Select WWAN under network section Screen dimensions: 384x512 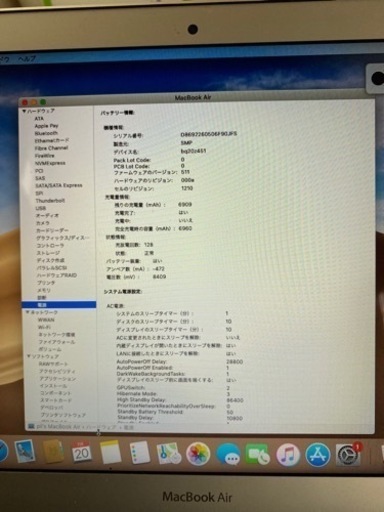[46, 320]
